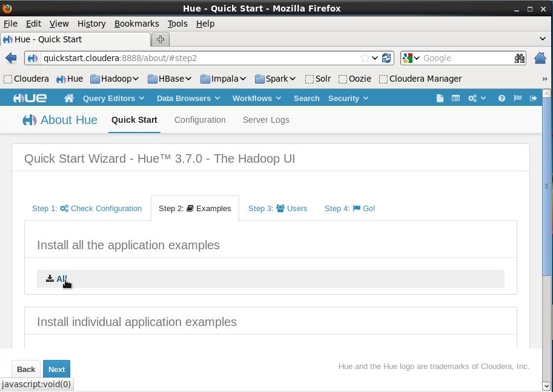Click the About Hue heading link
The height and width of the screenshot is (392, 553).
[69, 120]
